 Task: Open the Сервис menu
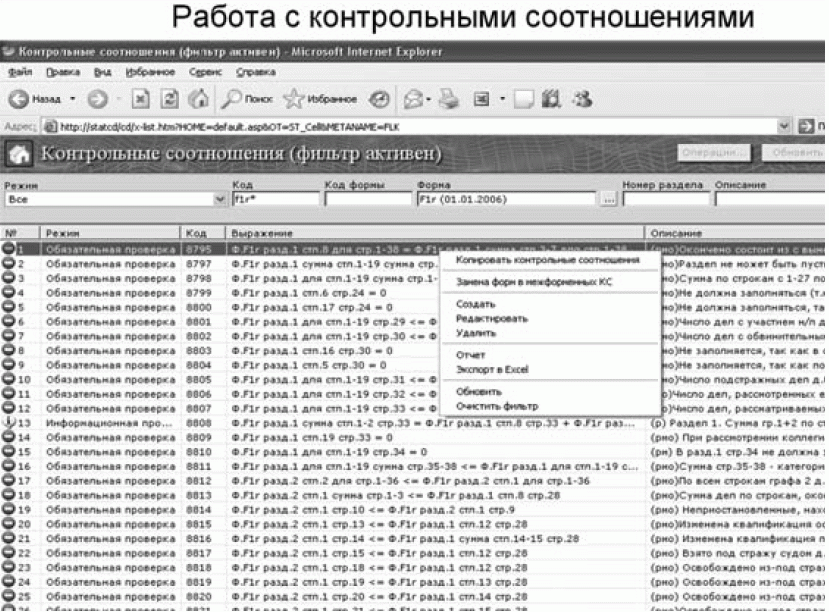(205, 72)
